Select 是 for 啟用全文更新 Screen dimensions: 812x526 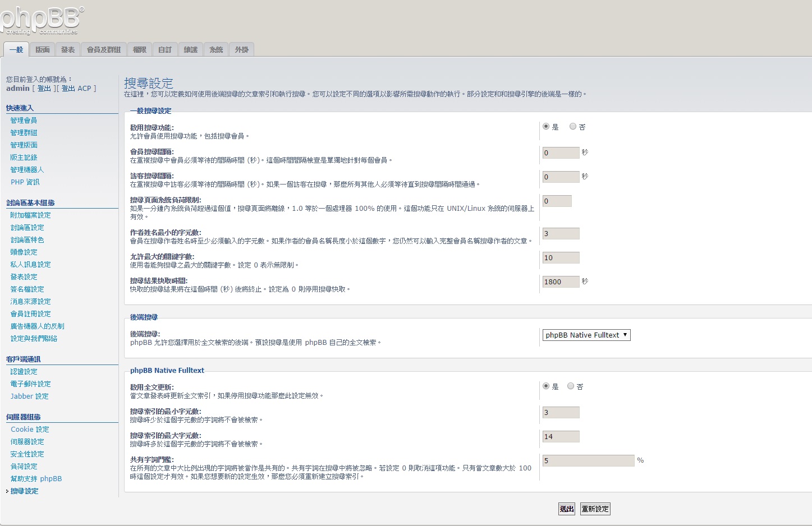[546, 386]
